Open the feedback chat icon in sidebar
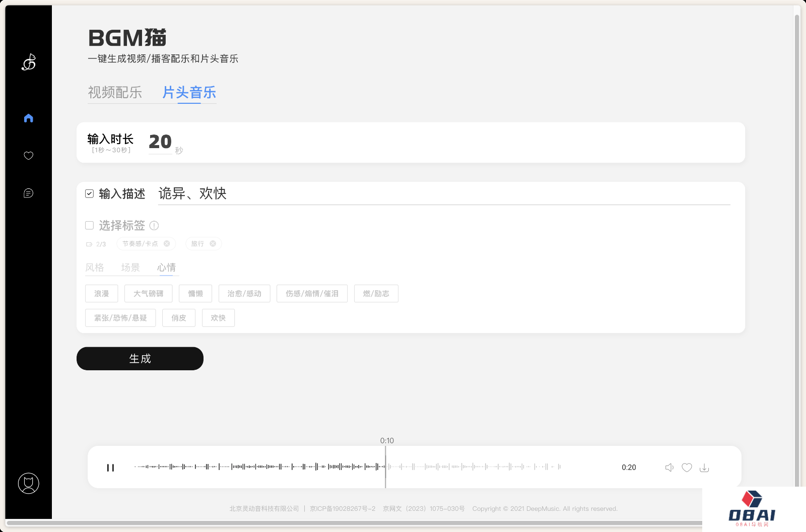 tap(29, 193)
